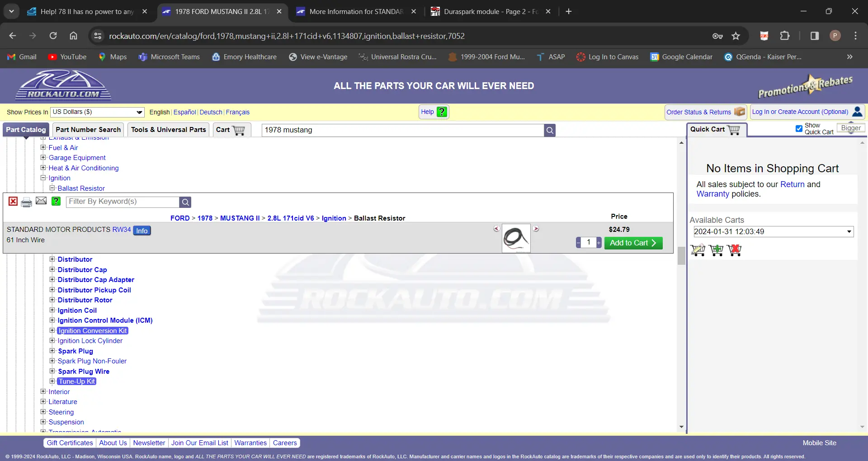Open the password manager key icon

coord(717,36)
